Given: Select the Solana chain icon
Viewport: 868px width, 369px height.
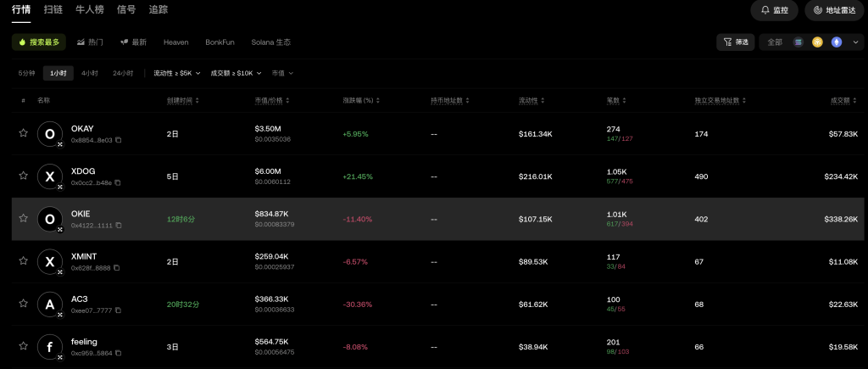Looking at the screenshot, I should pos(798,42).
